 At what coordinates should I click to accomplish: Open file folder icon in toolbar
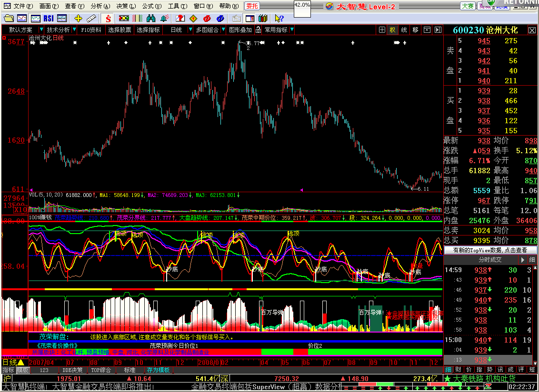8,18
